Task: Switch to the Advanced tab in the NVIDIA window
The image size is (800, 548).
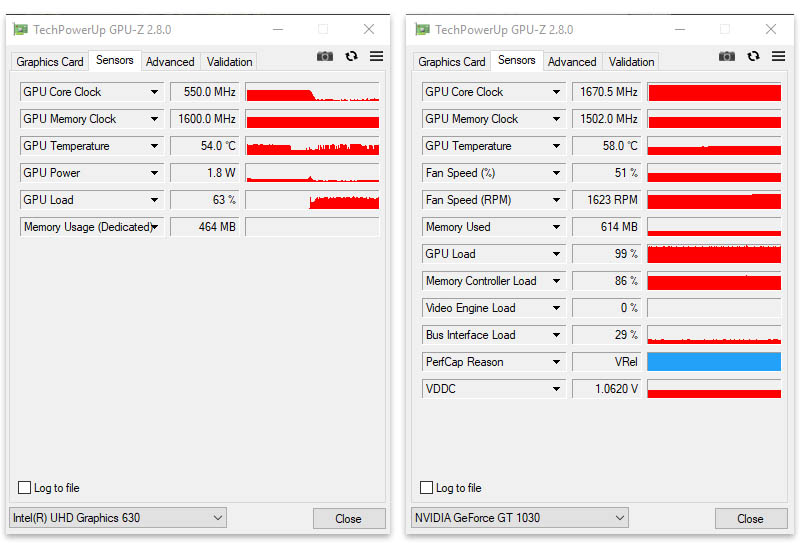Action: 572,62
